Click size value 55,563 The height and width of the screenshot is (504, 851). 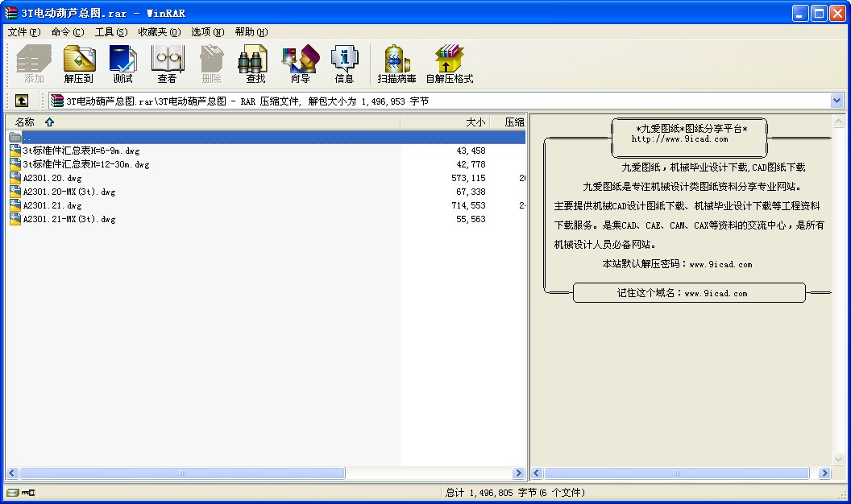[471, 219]
